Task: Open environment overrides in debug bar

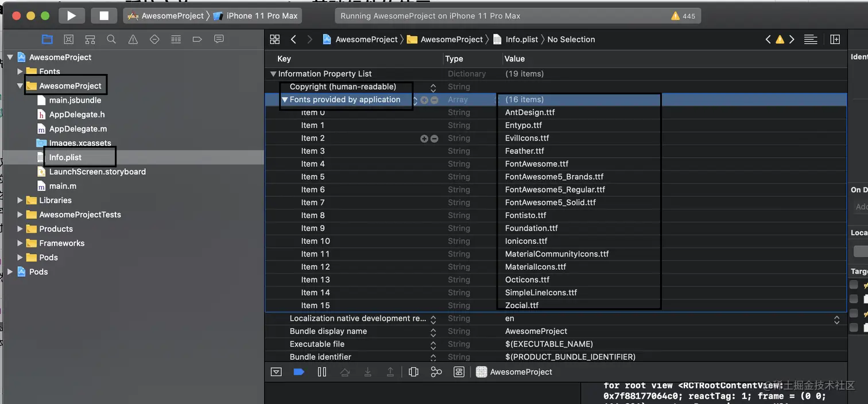Action: click(459, 372)
